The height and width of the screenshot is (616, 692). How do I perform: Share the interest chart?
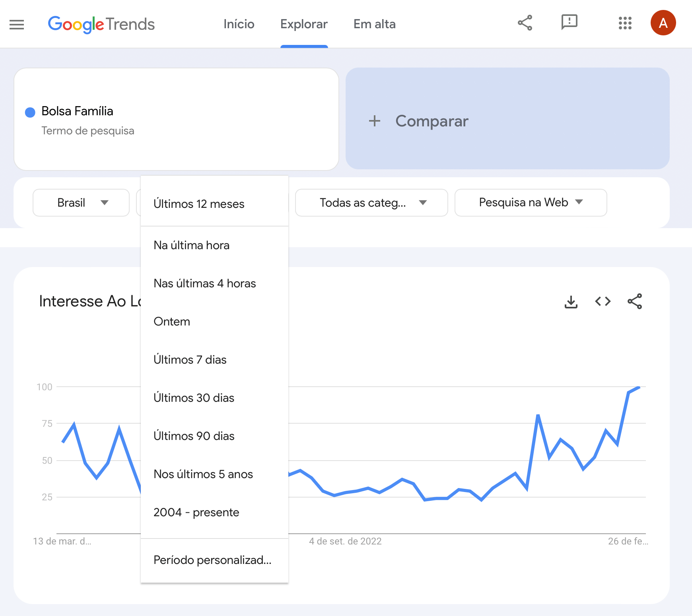coord(635,301)
